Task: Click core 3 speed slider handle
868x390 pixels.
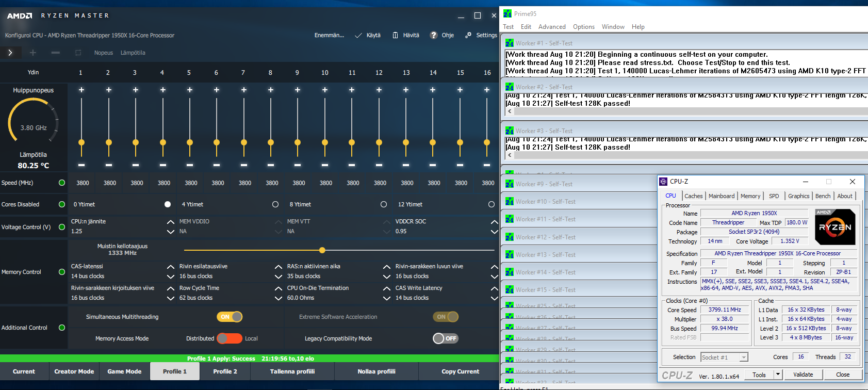Action: 136,142
